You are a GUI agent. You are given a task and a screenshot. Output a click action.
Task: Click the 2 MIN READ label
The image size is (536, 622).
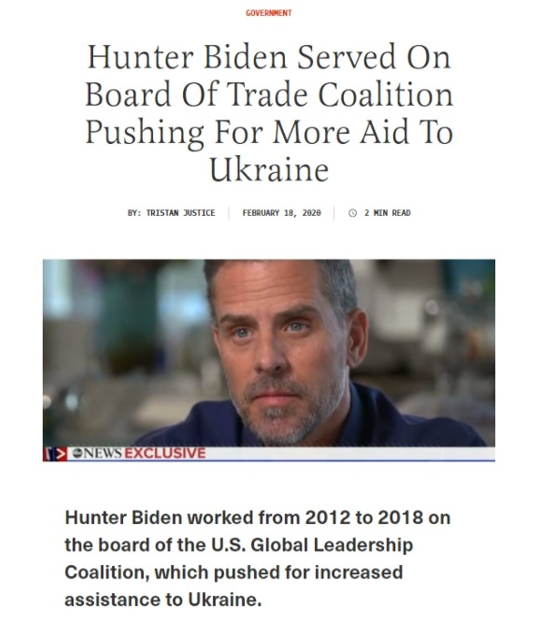coord(388,213)
